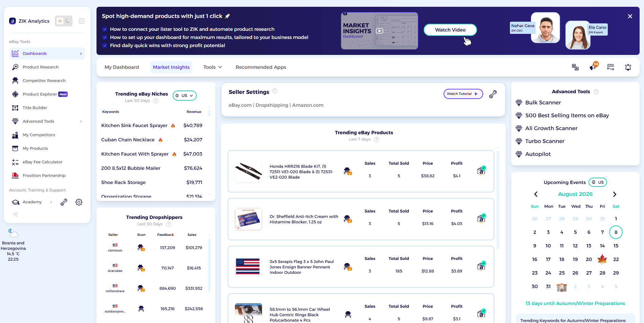Click scan icon for millionshare seller
This screenshot has height=323, width=644.
(x=141, y=288)
